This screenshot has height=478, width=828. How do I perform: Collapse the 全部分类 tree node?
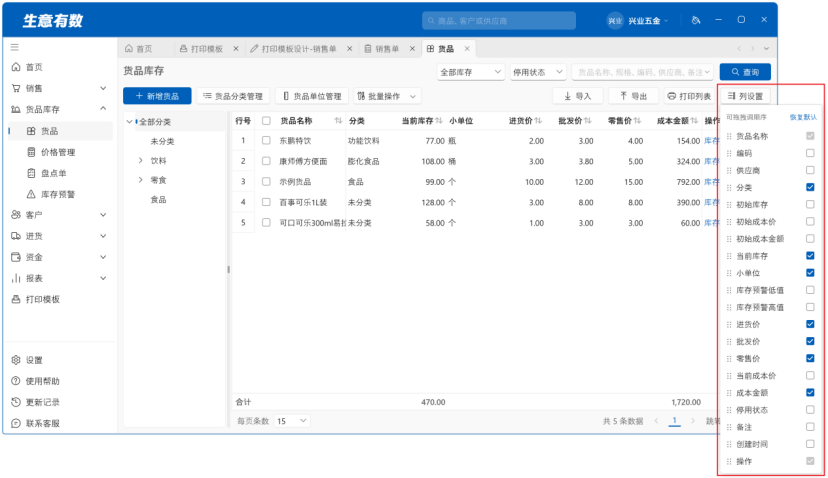pos(129,122)
